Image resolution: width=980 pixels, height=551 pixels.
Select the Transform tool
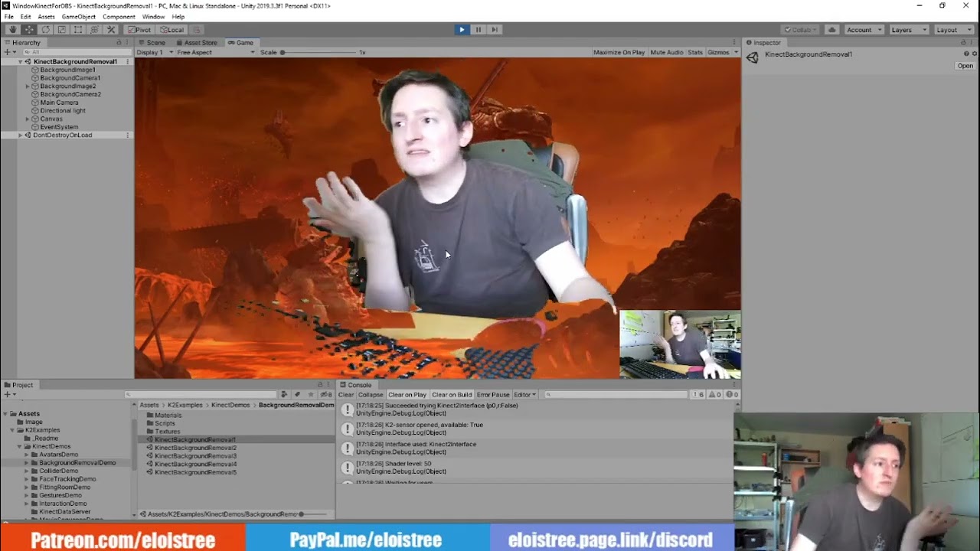point(94,30)
